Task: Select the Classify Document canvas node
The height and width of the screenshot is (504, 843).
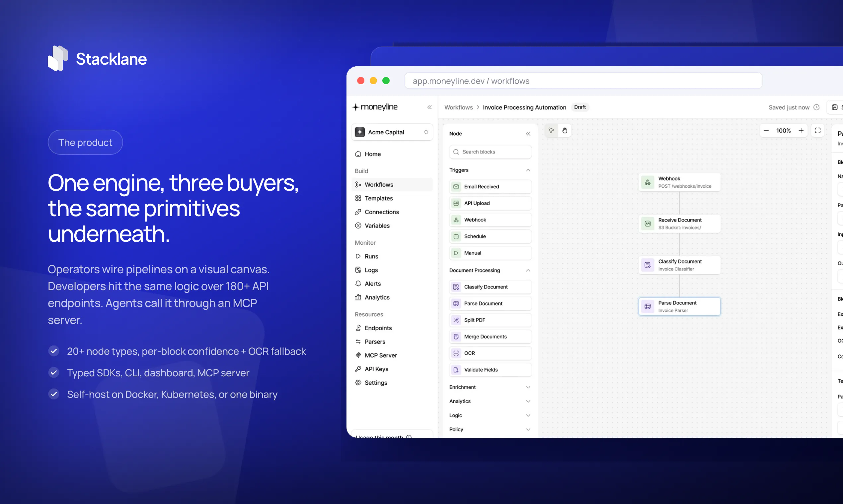Action: pyautogui.click(x=679, y=265)
